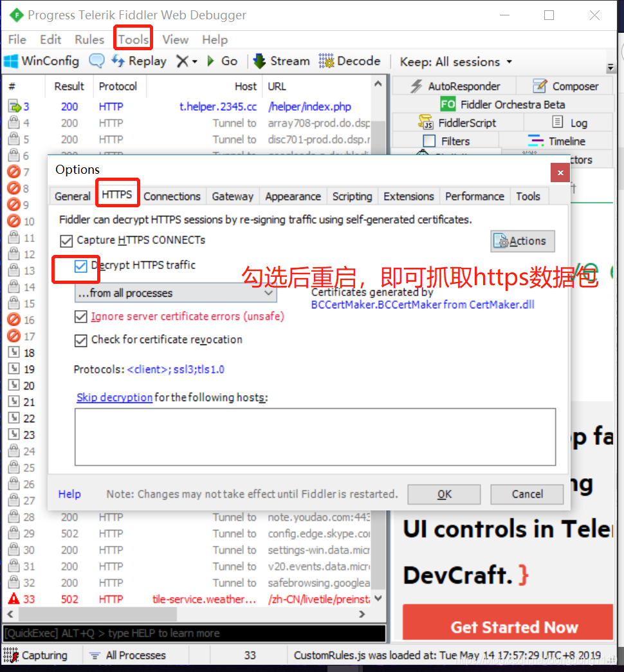Screen dimensions: 624x672
Task: Open Keep: All sessions dropdown
Action: (x=455, y=62)
